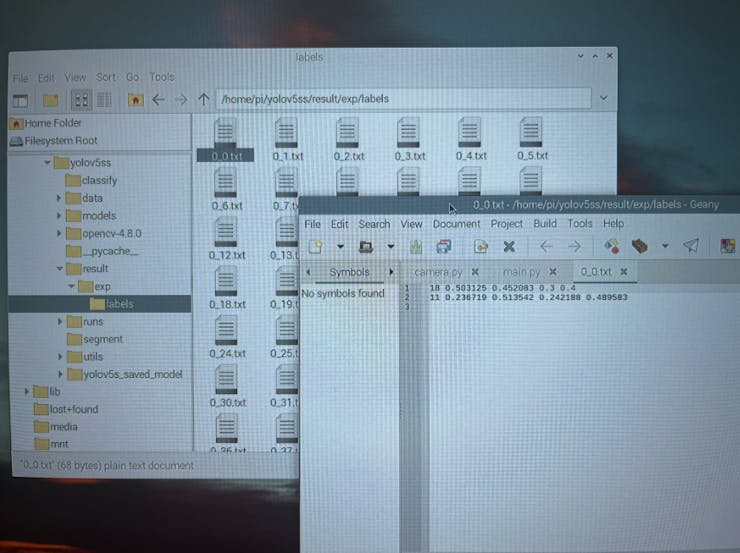Open Search menu in Geany
The height and width of the screenshot is (553, 740).
pyautogui.click(x=374, y=224)
